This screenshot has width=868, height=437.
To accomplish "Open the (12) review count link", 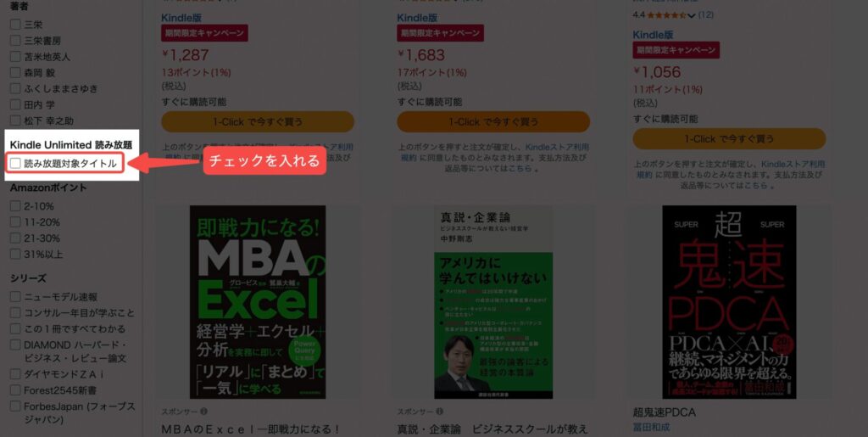I will pyautogui.click(x=705, y=15).
